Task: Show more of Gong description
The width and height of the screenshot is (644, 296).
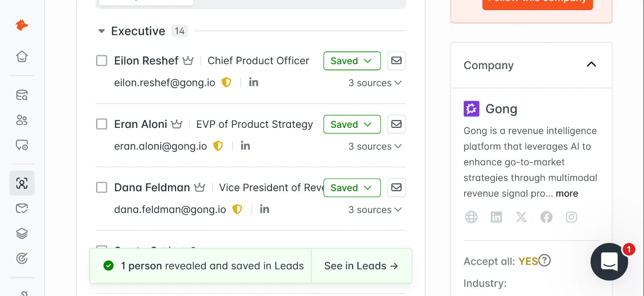Action: [567, 194]
